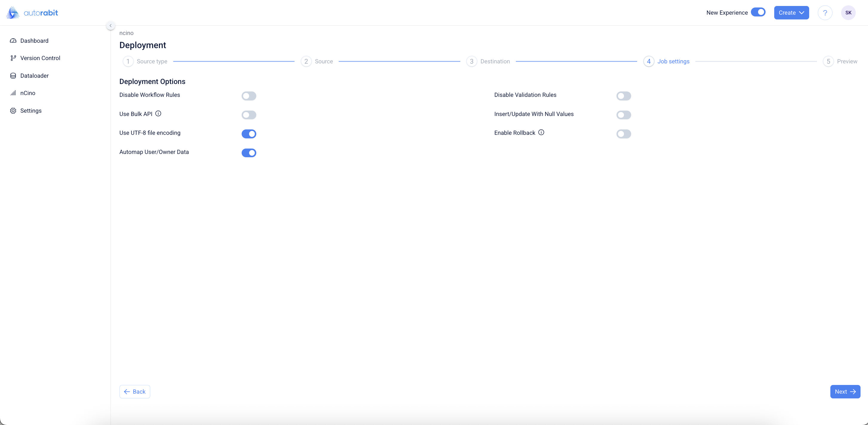Click the Settings gear icon
The image size is (868, 425).
pos(13,111)
